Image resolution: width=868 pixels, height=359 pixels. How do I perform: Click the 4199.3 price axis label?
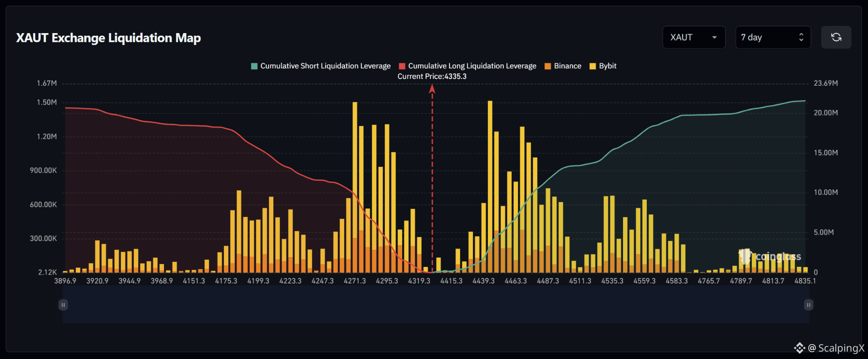point(259,281)
